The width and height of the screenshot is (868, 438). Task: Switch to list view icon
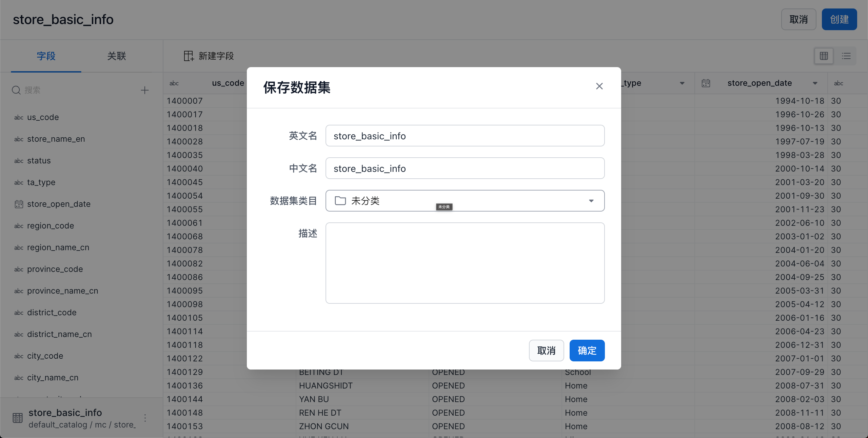pyautogui.click(x=846, y=56)
